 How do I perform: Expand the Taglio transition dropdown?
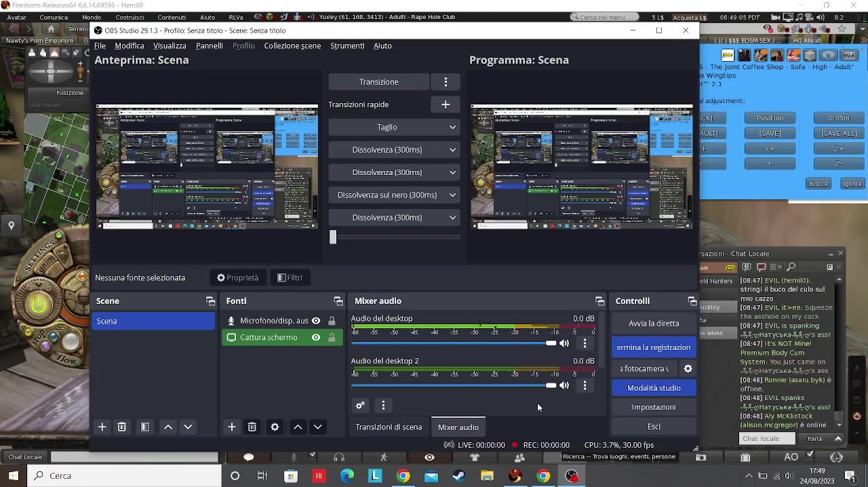(394, 127)
